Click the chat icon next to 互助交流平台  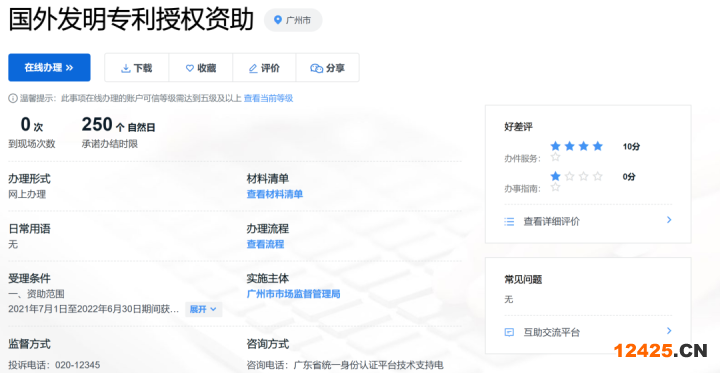[509, 332]
